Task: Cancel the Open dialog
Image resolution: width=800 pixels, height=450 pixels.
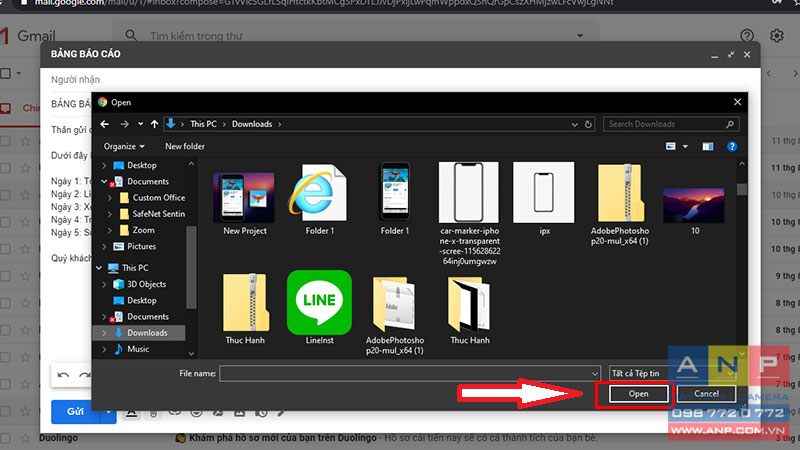Action: coord(707,394)
